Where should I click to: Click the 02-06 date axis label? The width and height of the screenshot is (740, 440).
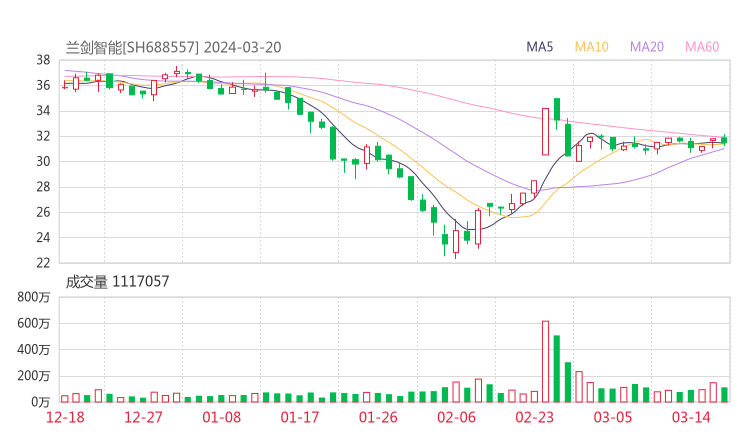pyautogui.click(x=456, y=417)
